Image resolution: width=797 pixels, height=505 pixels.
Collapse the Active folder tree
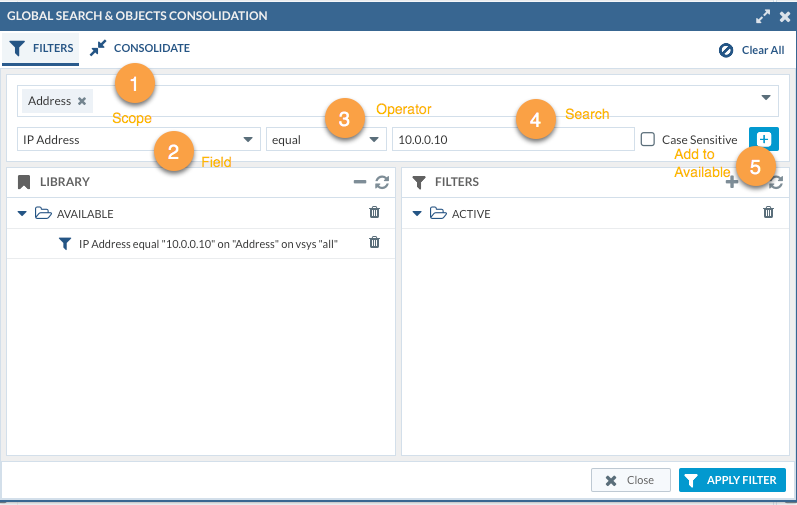(x=417, y=214)
